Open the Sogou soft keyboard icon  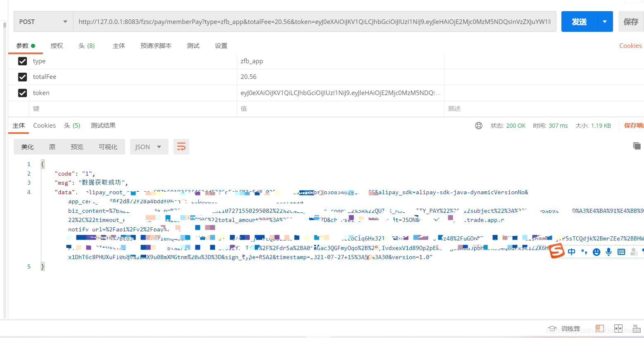click(x=621, y=252)
